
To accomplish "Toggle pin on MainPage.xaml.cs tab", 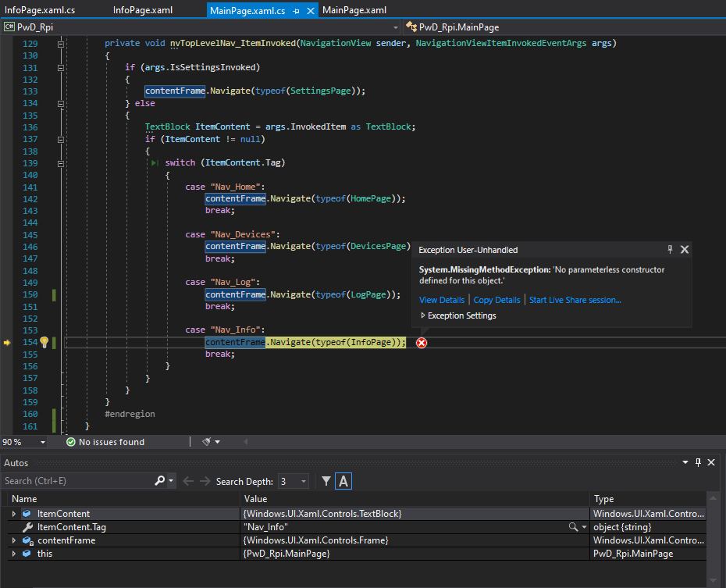I will click(x=295, y=10).
